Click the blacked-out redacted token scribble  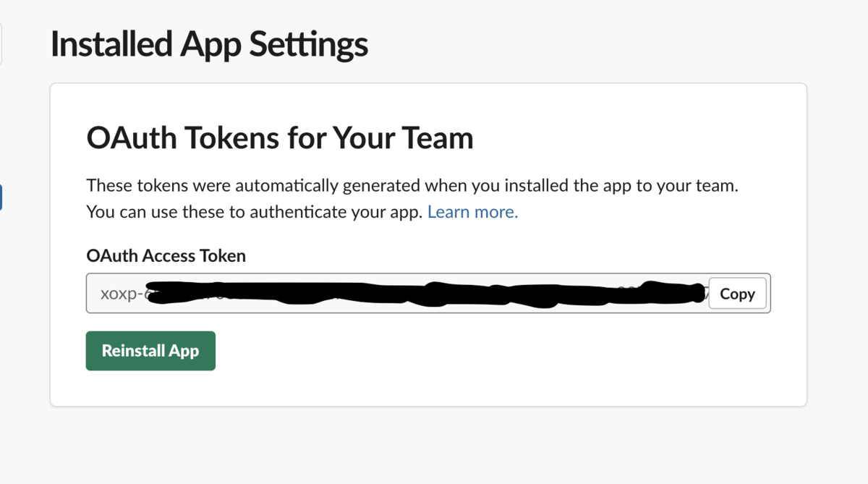[427, 292]
